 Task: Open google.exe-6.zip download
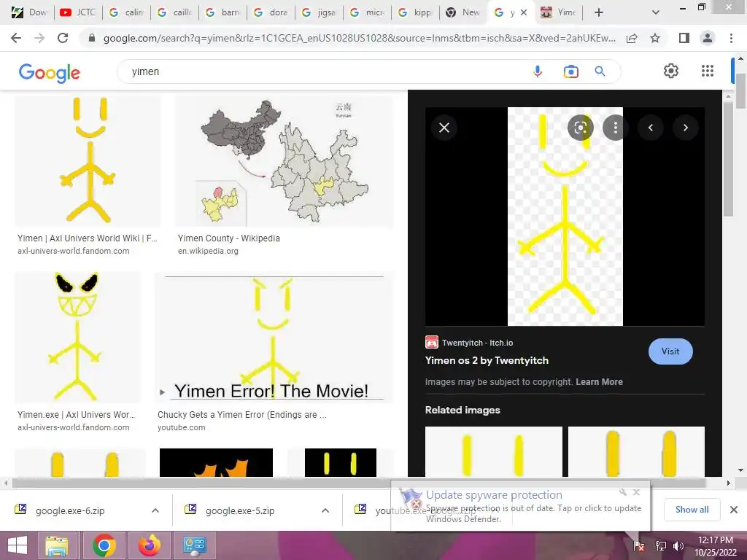[70, 510]
